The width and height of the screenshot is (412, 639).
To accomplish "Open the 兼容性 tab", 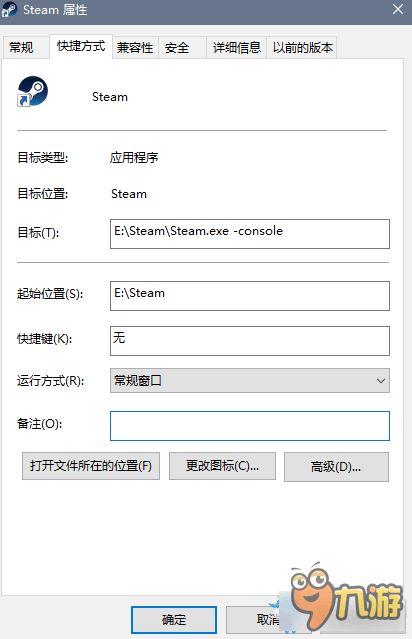I will (135, 48).
